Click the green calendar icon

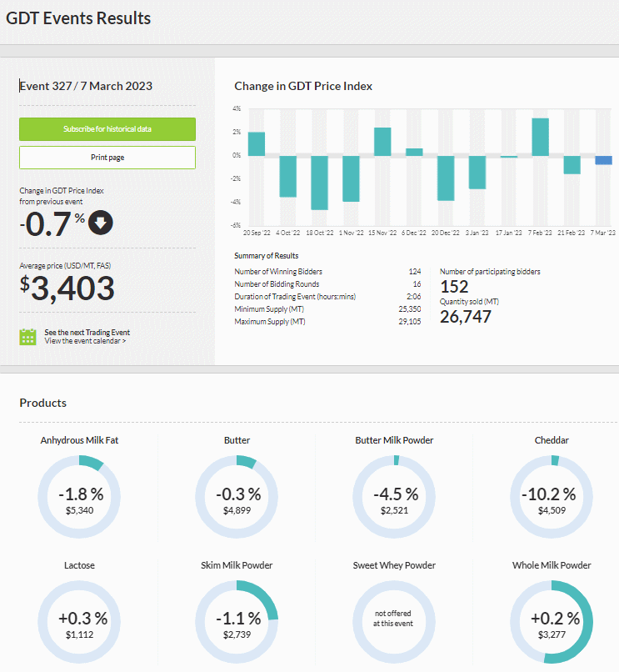27,337
